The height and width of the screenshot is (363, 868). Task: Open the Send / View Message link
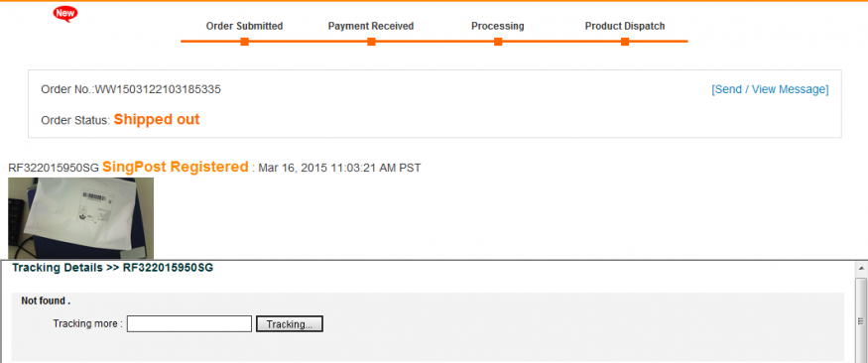point(770,89)
